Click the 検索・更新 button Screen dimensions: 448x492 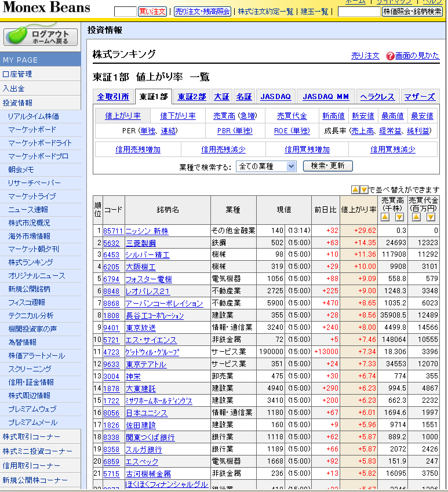tap(328, 166)
